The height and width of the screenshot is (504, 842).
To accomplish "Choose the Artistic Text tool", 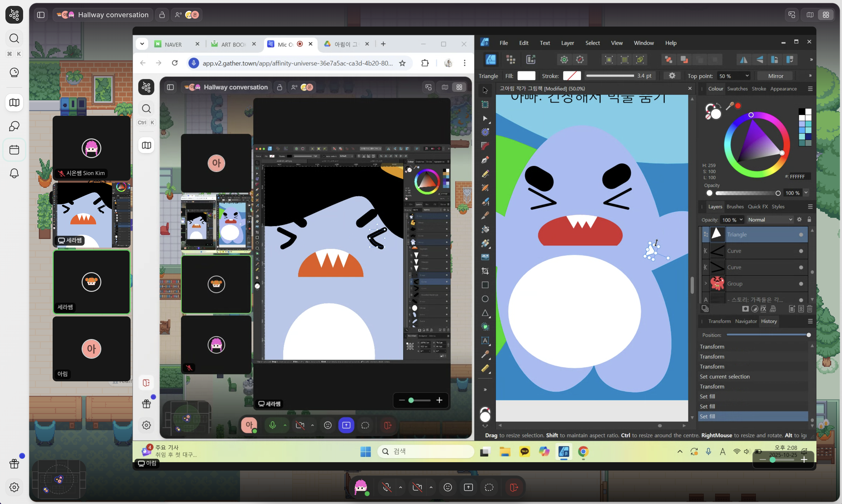I will [x=485, y=341].
